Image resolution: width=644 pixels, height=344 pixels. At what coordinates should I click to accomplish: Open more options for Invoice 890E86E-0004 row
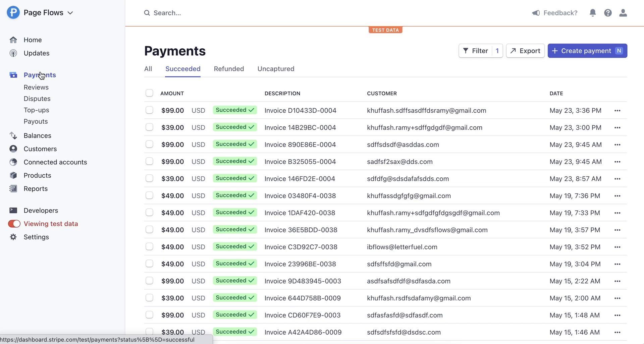click(x=617, y=145)
